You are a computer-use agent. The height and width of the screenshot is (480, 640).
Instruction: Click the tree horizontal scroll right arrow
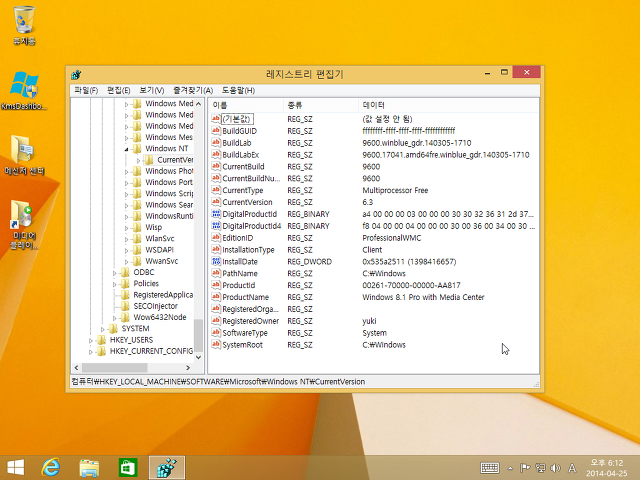(188, 368)
